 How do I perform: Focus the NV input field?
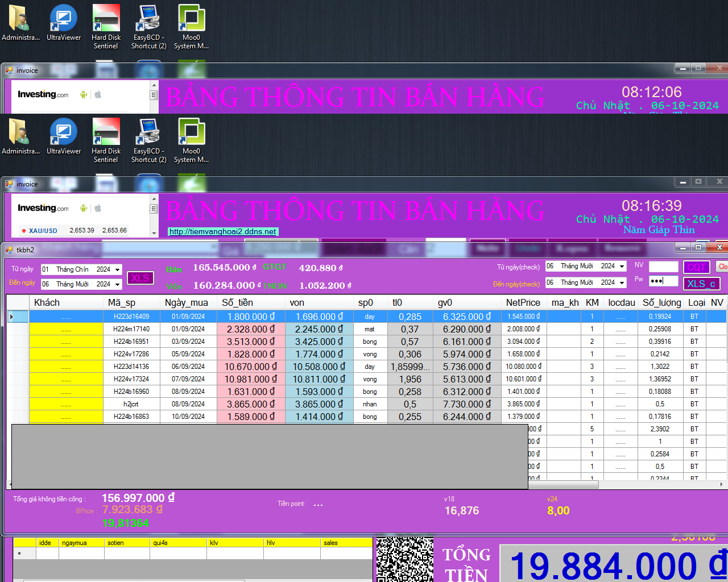[663, 267]
